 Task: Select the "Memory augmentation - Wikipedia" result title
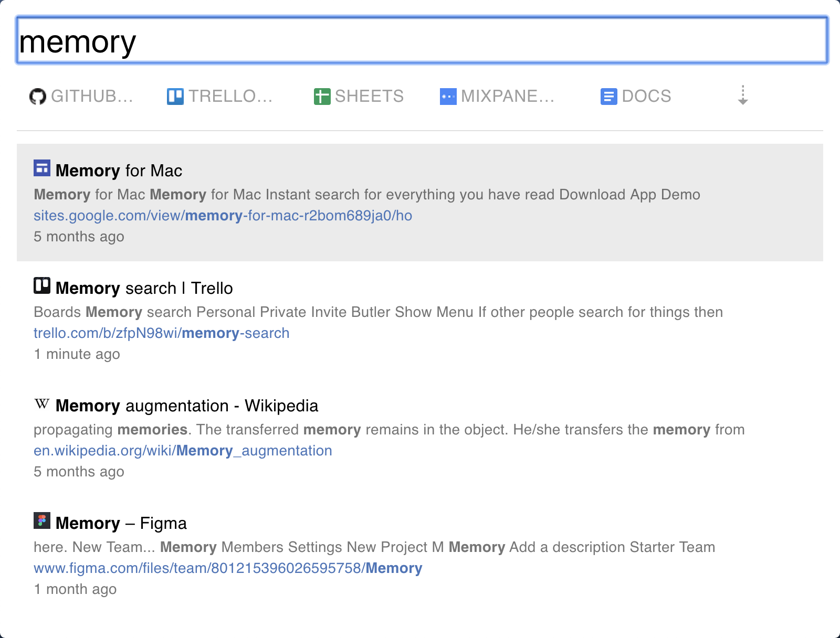(x=186, y=406)
